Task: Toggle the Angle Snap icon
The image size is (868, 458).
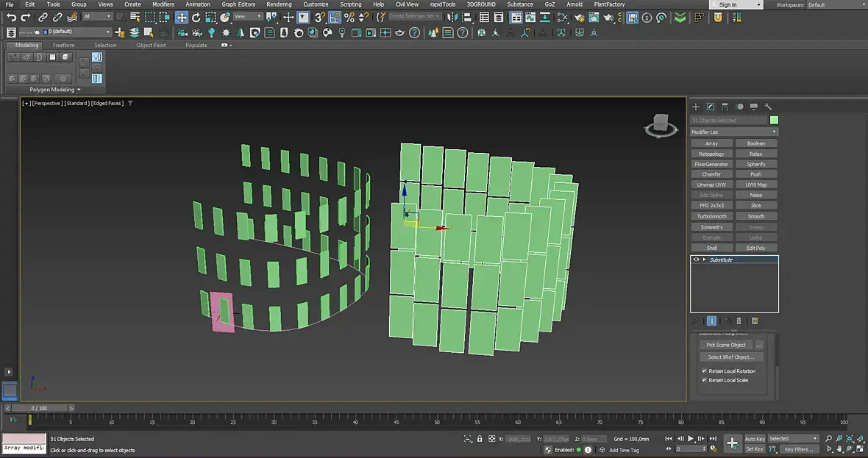Action: pos(335,17)
